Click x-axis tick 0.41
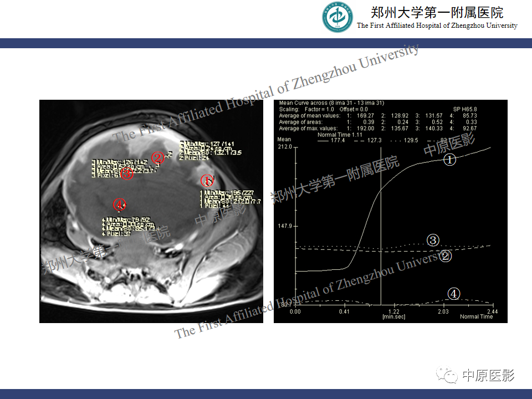The height and width of the screenshot is (399, 532). 344,311
